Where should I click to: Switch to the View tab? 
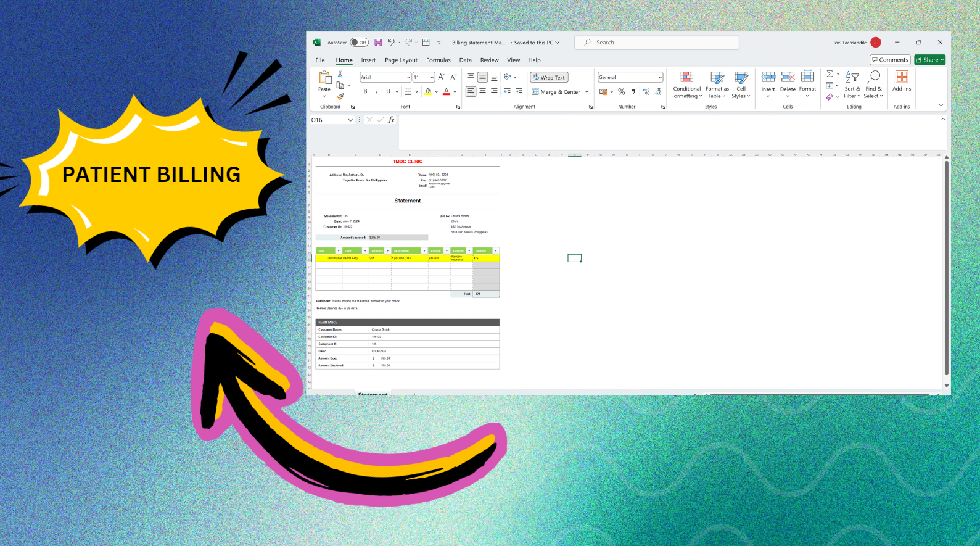tap(514, 60)
